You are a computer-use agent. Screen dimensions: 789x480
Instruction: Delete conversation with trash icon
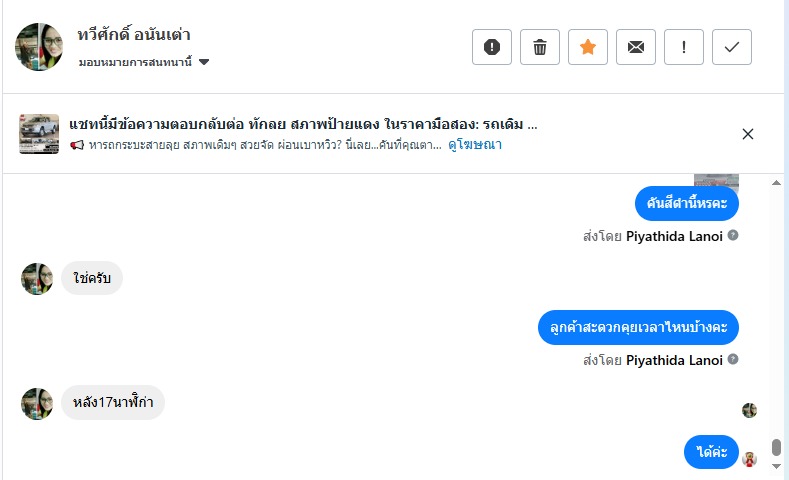[540, 47]
